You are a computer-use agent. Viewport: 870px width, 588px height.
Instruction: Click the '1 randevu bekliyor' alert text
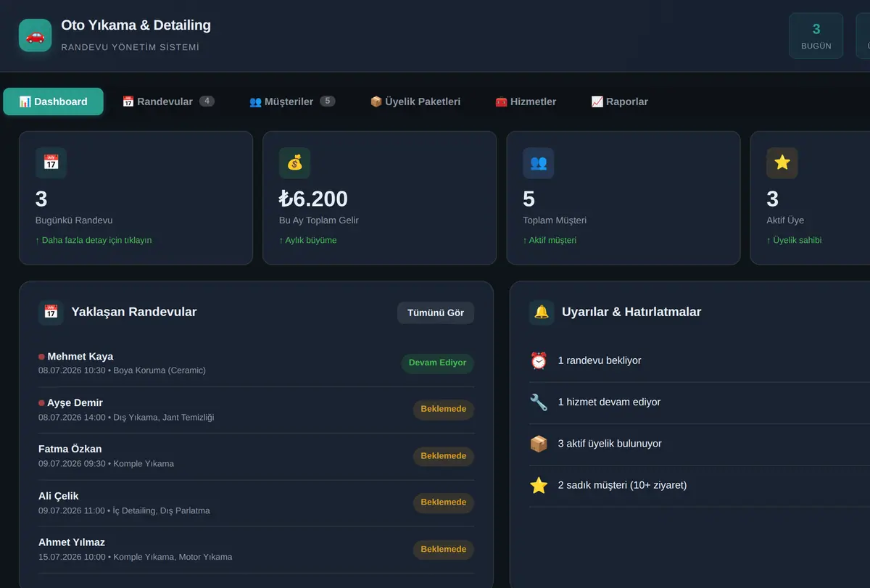pos(600,360)
